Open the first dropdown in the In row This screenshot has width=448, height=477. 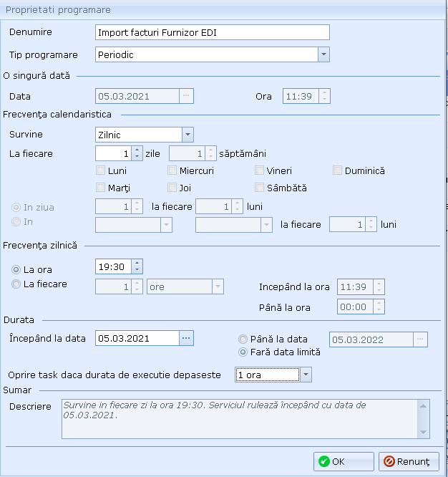coord(166,224)
